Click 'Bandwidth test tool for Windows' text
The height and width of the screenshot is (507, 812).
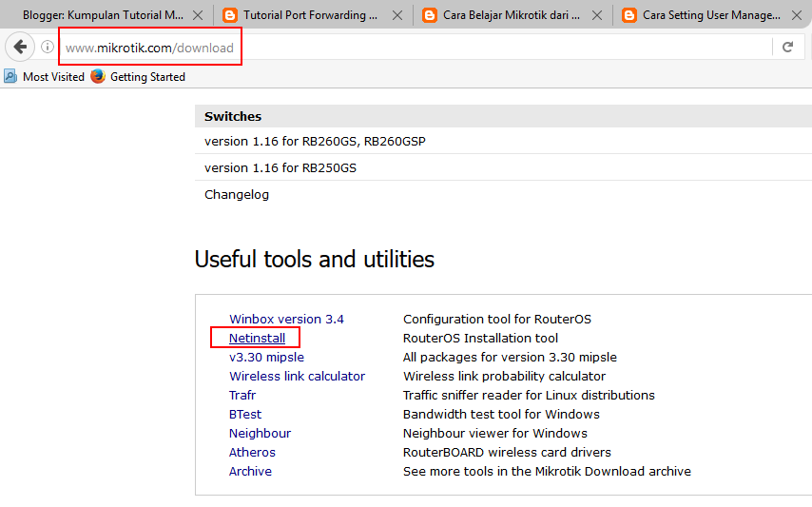501,415
